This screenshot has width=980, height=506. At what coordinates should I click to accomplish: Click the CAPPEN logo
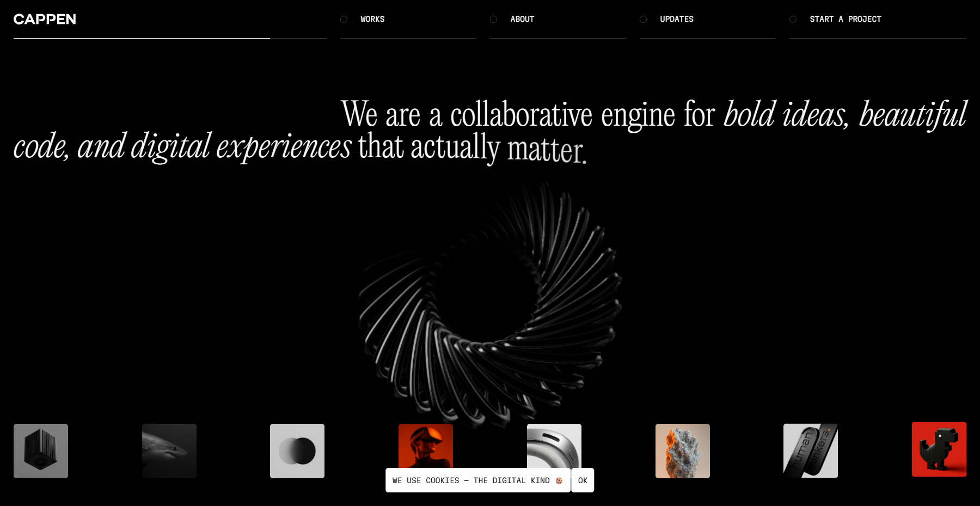click(45, 19)
